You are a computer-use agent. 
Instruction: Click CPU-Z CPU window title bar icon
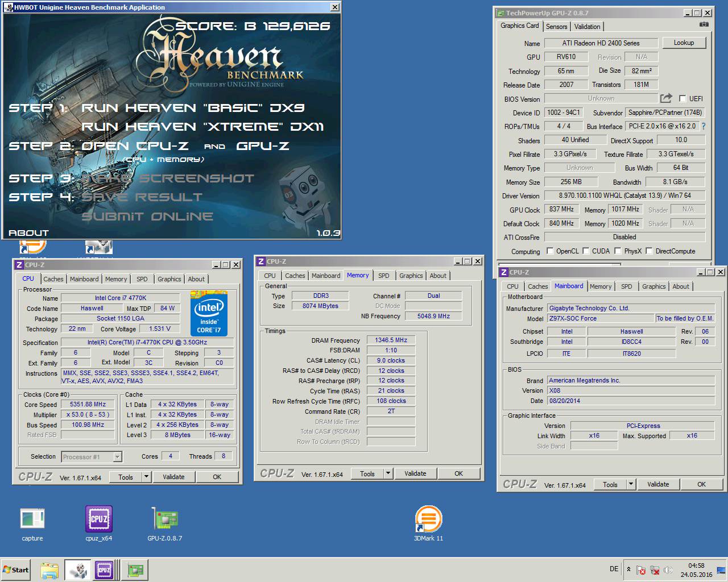[19, 265]
